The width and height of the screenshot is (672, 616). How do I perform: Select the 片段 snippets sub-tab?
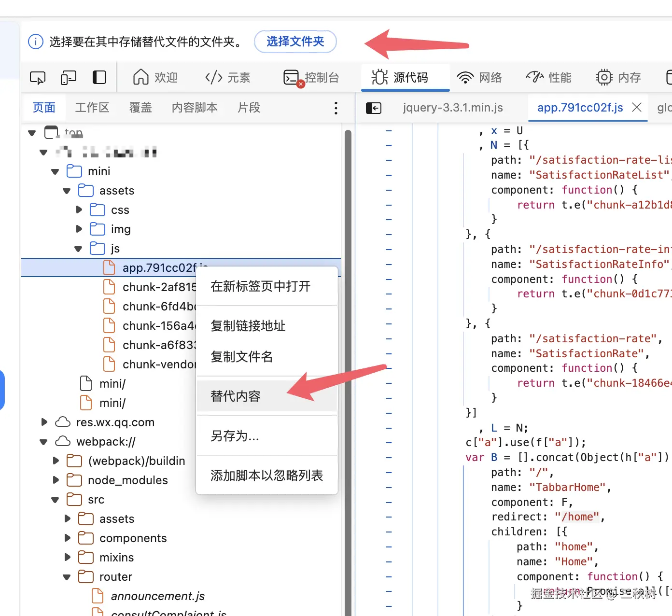(249, 107)
